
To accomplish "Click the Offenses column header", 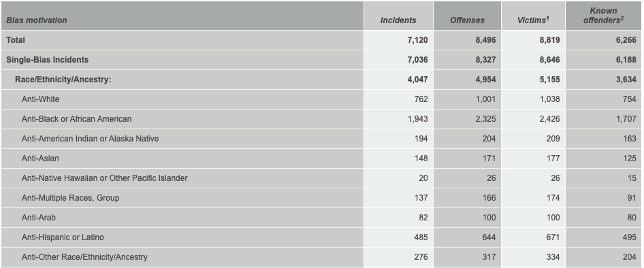I will [468, 20].
